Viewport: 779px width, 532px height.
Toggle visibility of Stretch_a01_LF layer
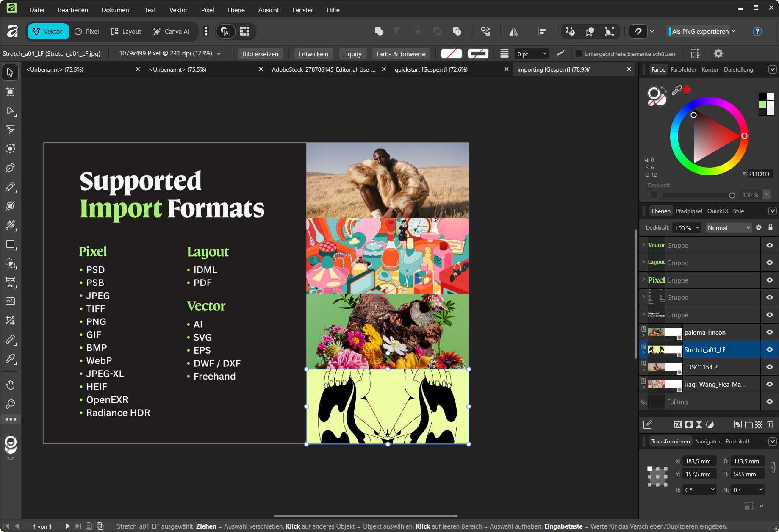tap(769, 350)
